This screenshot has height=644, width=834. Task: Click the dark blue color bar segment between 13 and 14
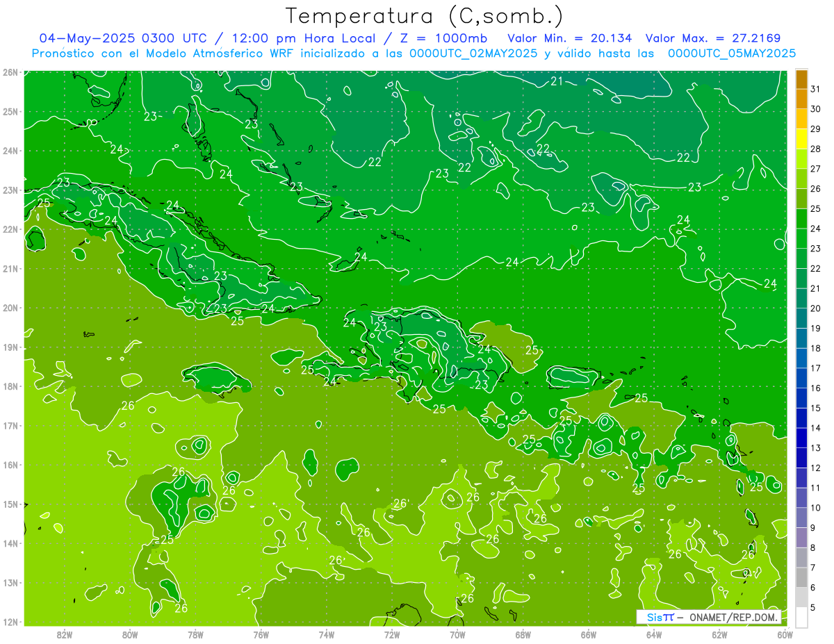pyautogui.click(x=801, y=438)
